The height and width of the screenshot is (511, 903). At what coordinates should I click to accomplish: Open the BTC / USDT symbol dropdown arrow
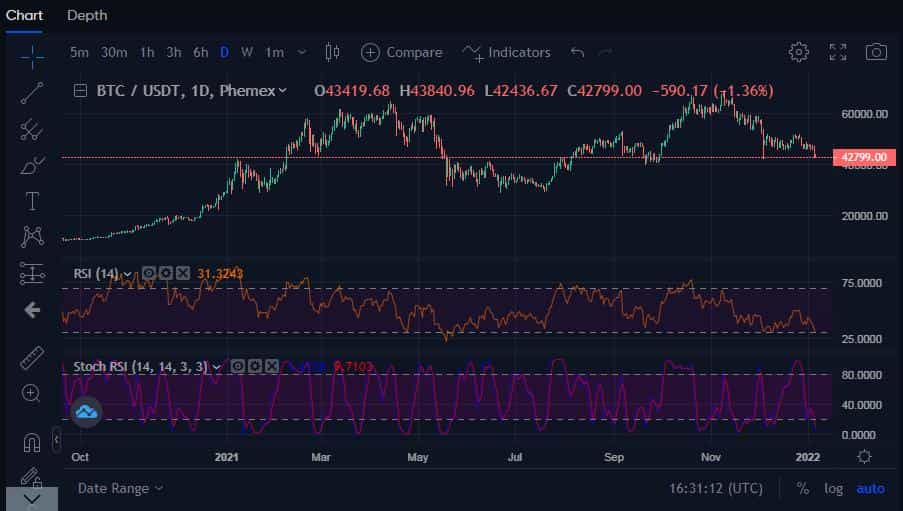coord(282,90)
